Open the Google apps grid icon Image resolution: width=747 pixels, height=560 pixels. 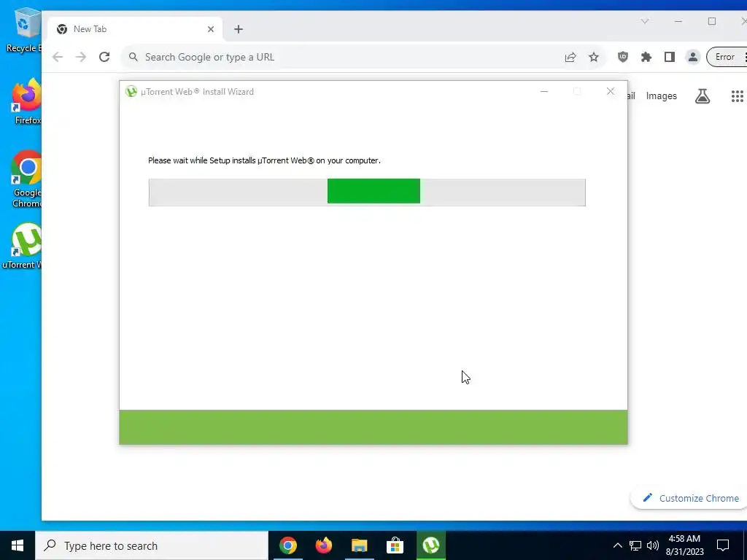click(737, 96)
